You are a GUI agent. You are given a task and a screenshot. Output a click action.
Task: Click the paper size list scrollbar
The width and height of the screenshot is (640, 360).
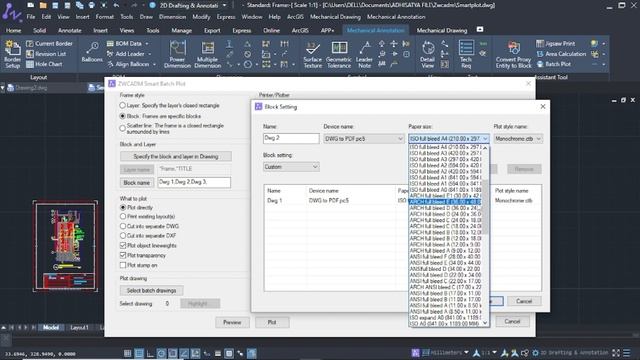(485, 207)
